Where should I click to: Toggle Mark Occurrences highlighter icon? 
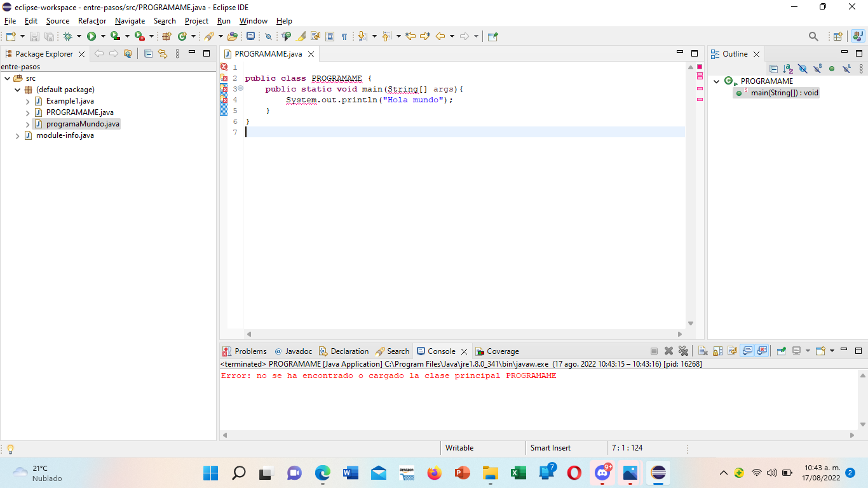point(301,36)
